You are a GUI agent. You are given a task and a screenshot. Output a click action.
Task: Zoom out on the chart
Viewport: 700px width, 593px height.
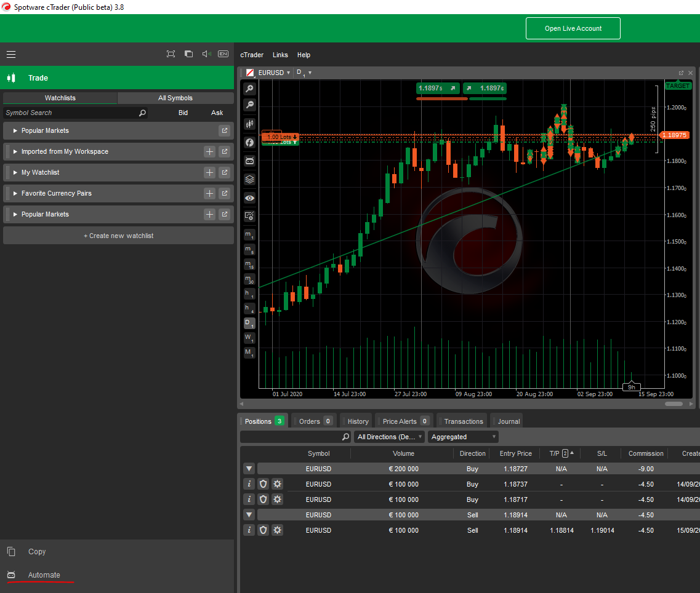(x=249, y=105)
